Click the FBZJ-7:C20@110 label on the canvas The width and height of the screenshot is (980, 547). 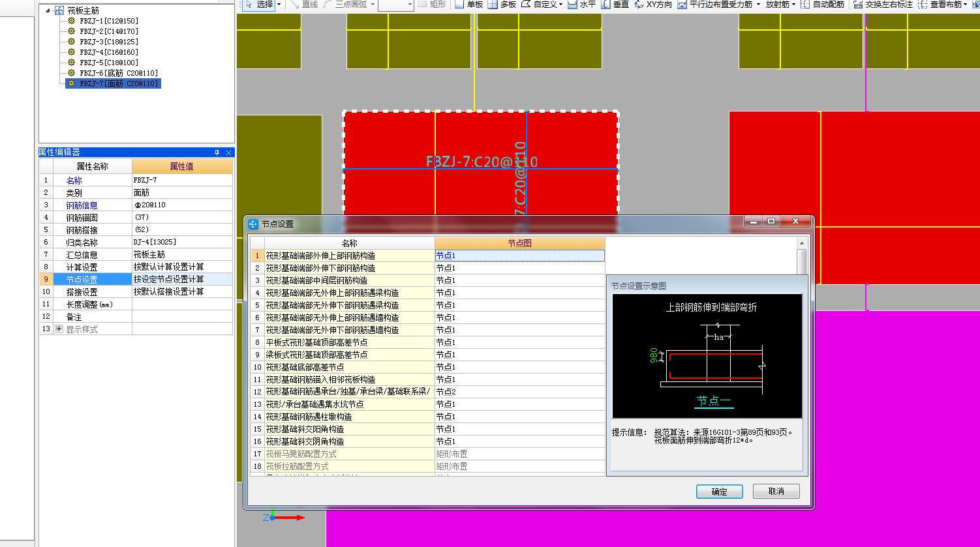pos(482,162)
